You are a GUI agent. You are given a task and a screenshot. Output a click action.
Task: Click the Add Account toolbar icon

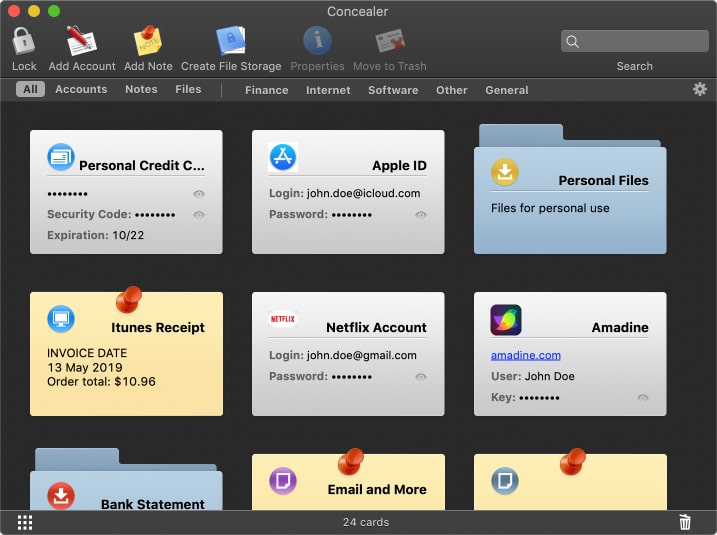(x=80, y=41)
